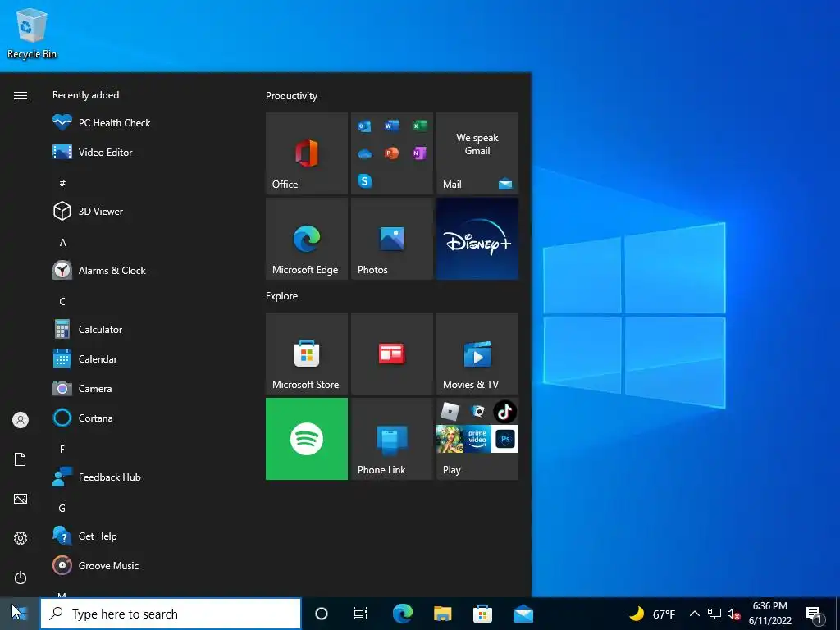Screen dimensions: 840x630
Task: Launch Microsoft Edge tile
Action: [x=307, y=239]
